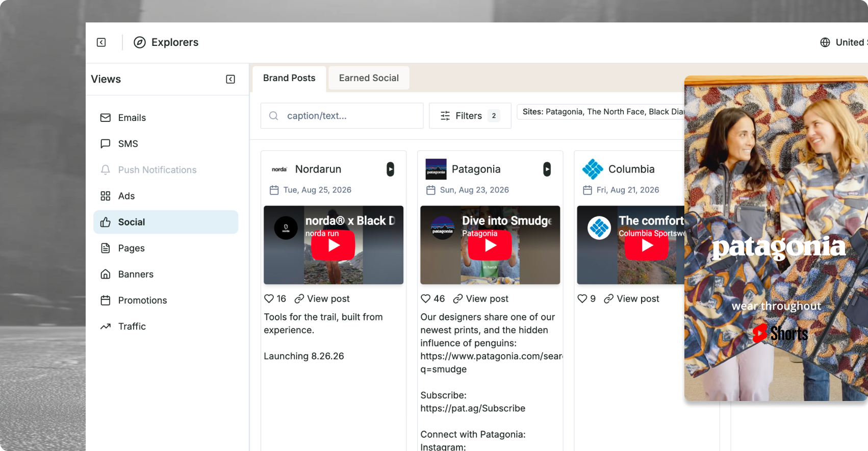Click the Explorers page title

point(175,42)
